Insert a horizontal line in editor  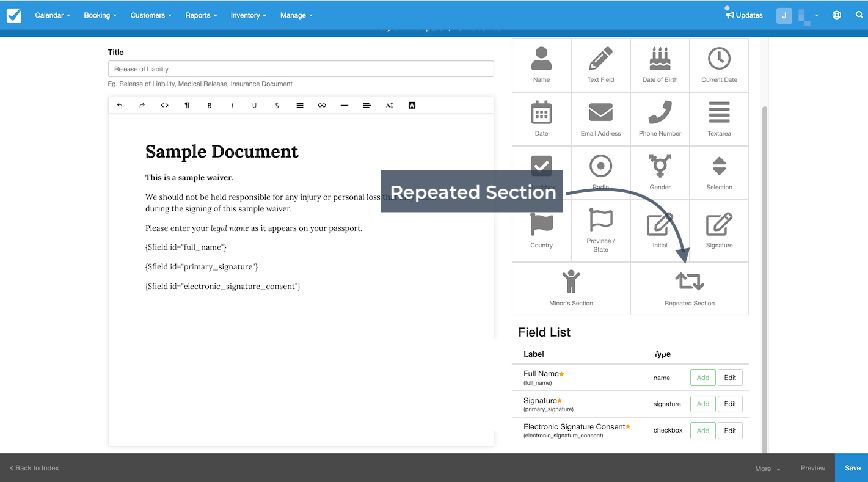tap(345, 106)
